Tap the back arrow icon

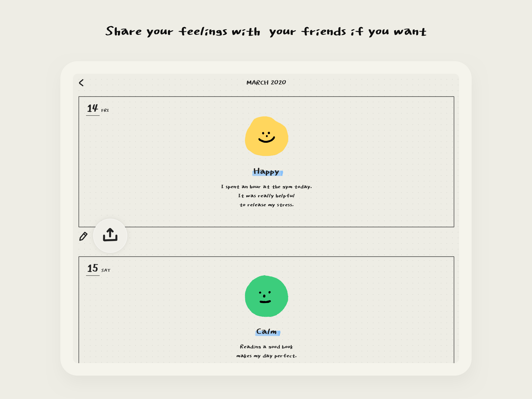point(81,83)
